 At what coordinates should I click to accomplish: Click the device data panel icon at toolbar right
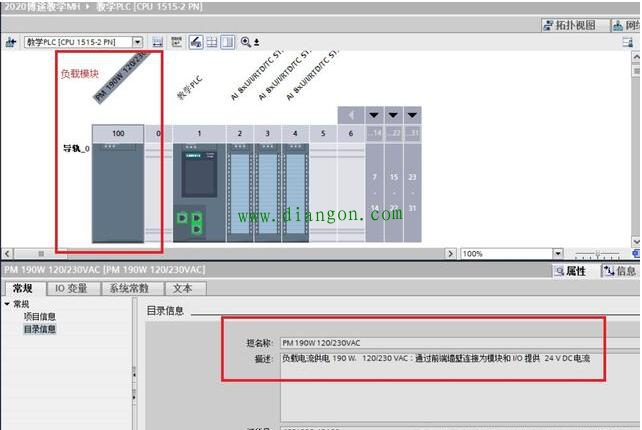point(628,42)
